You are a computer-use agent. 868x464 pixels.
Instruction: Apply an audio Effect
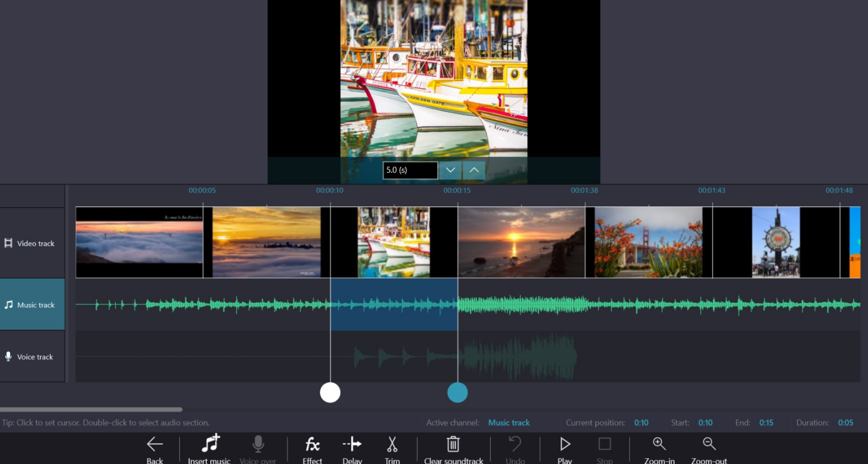(x=312, y=444)
